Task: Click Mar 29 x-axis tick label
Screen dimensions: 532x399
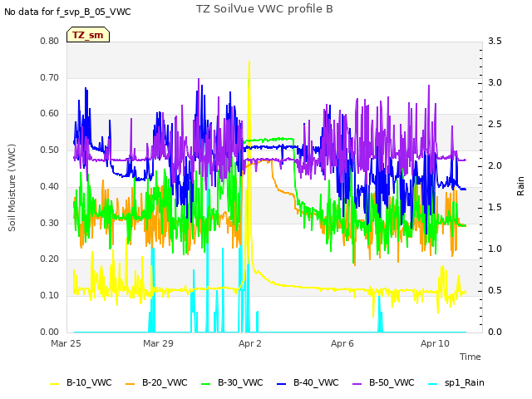Action: pos(158,343)
